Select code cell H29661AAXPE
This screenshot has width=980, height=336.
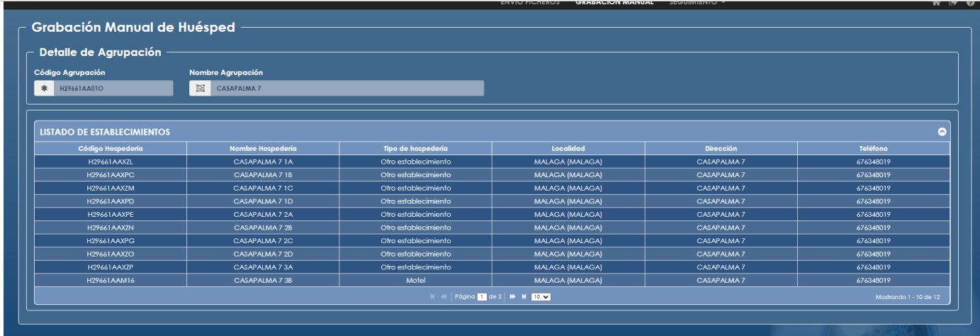(x=111, y=214)
